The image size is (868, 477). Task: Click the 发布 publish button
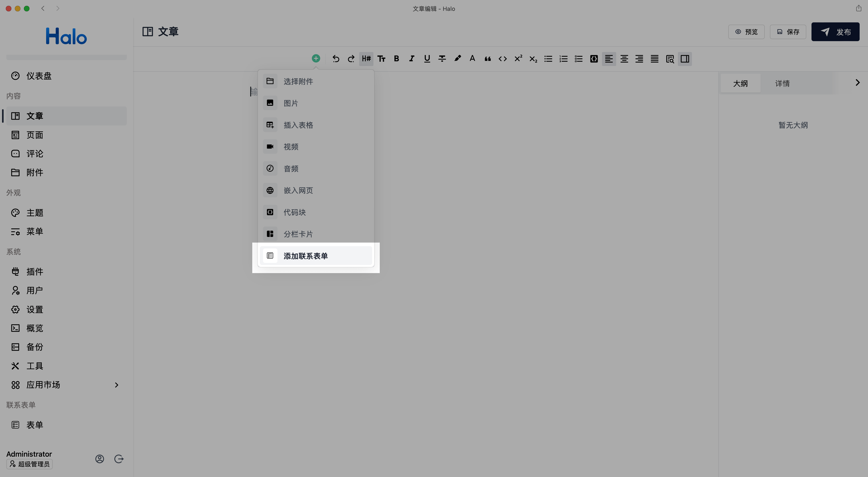(835, 32)
